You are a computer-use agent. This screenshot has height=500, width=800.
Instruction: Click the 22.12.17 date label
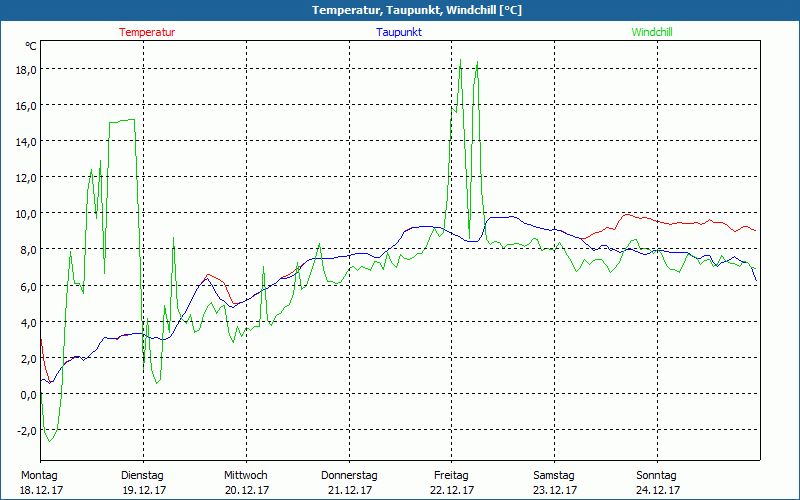(452, 490)
